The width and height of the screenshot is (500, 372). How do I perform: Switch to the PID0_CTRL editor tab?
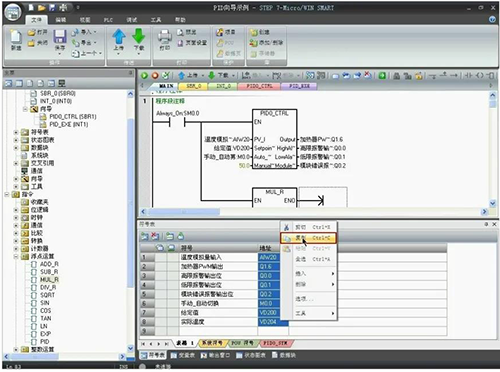pos(259,86)
